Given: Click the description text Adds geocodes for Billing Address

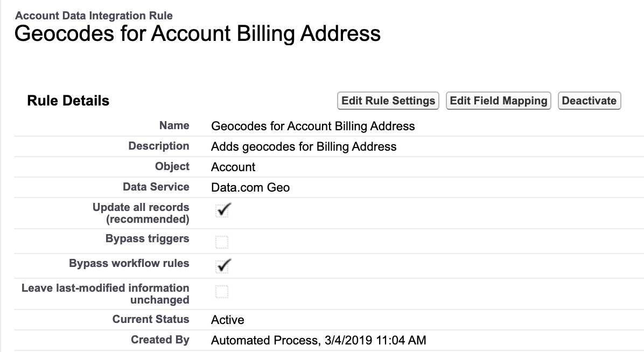Looking at the screenshot, I should [x=304, y=146].
